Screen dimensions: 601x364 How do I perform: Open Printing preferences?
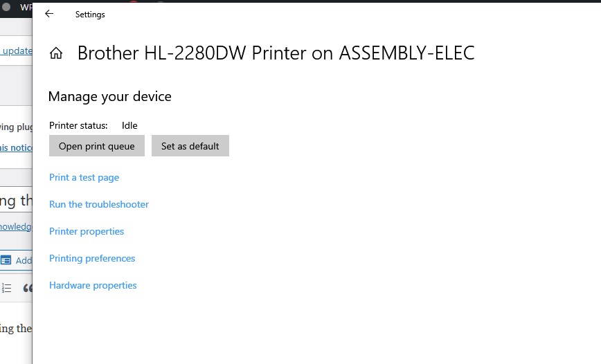pos(92,258)
